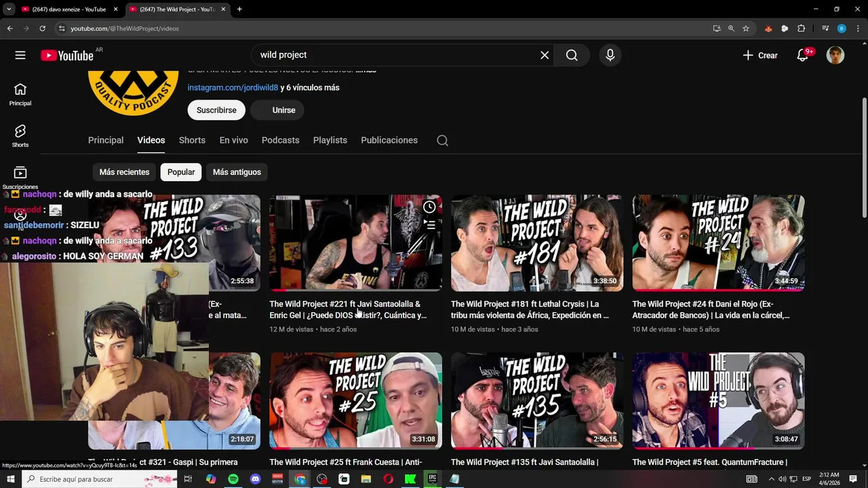
Task: Switch to the Playlists tab
Action: point(330,140)
